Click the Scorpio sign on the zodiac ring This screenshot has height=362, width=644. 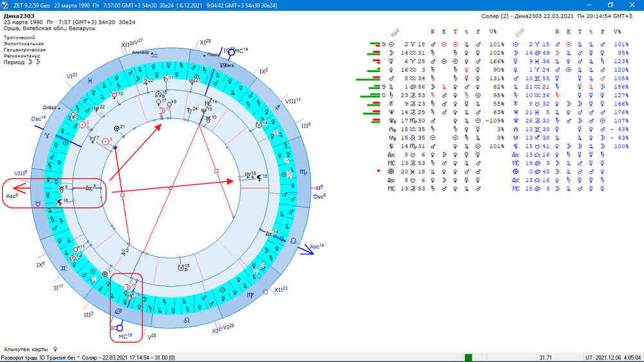pyautogui.click(x=303, y=172)
